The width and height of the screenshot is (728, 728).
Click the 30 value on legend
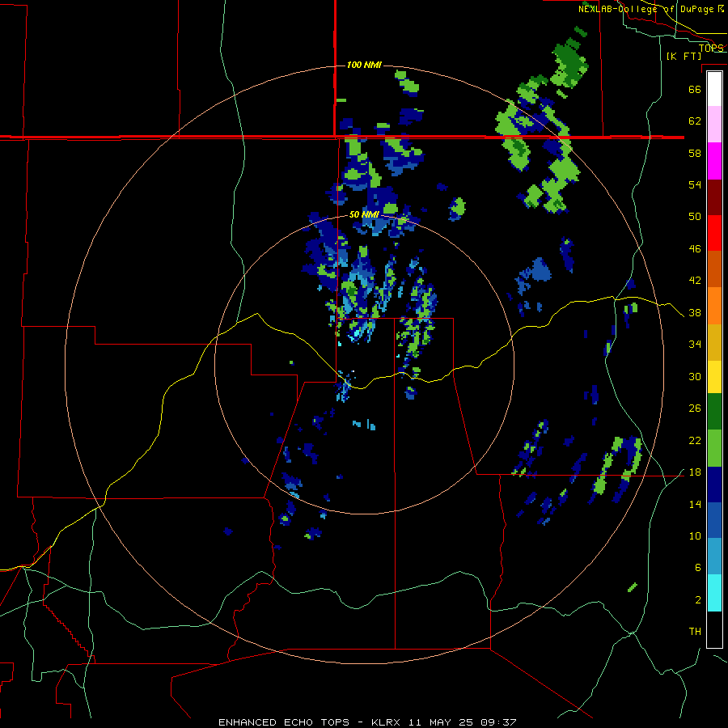click(x=695, y=376)
